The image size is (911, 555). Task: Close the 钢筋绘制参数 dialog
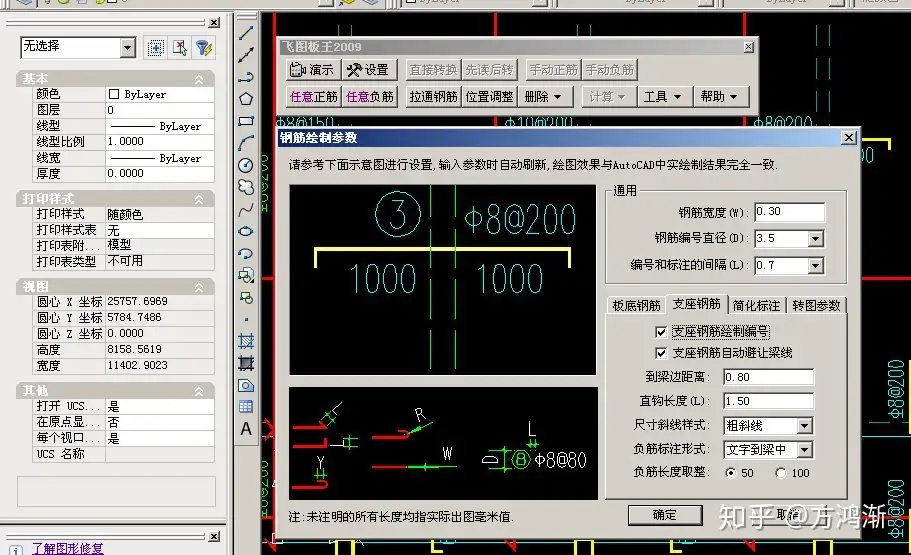[848, 138]
